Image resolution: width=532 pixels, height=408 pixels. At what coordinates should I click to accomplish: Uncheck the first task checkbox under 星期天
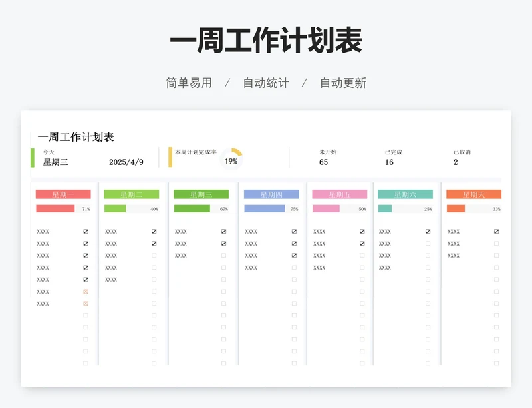pos(496,232)
